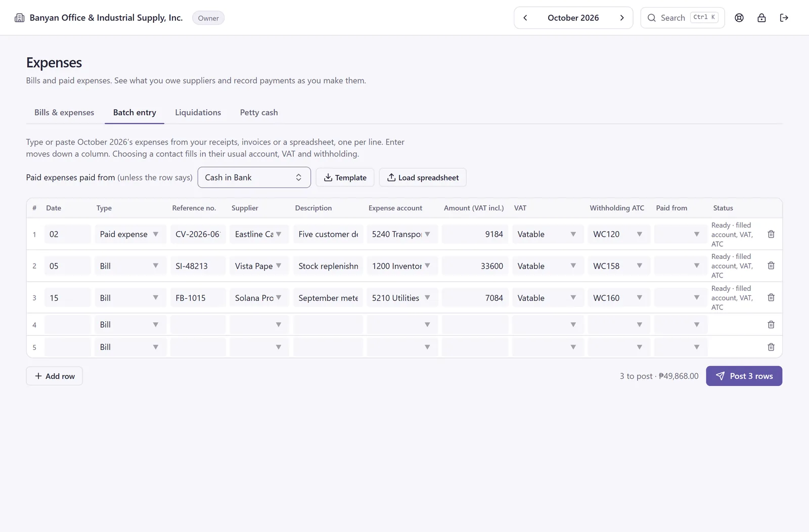Click the October 2026 period label
The width and height of the screenshot is (809, 532).
(x=573, y=18)
